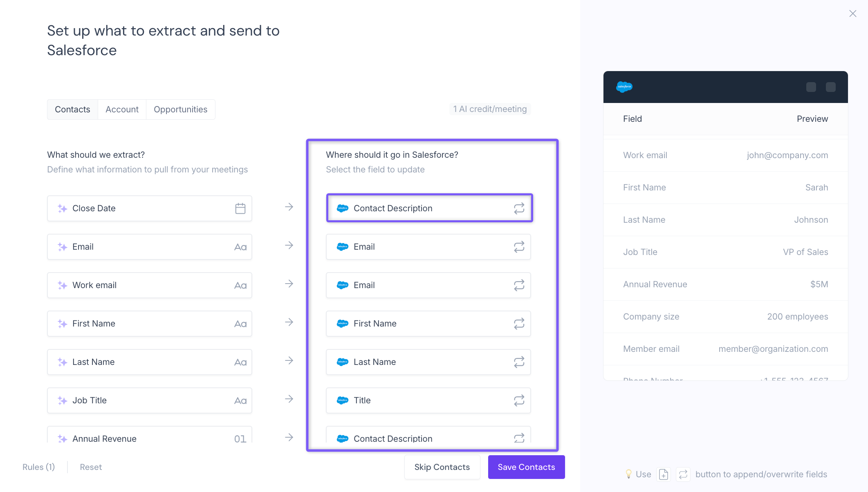Click the arrow between Last Name fields
The width and height of the screenshot is (868, 492).
click(x=289, y=360)
